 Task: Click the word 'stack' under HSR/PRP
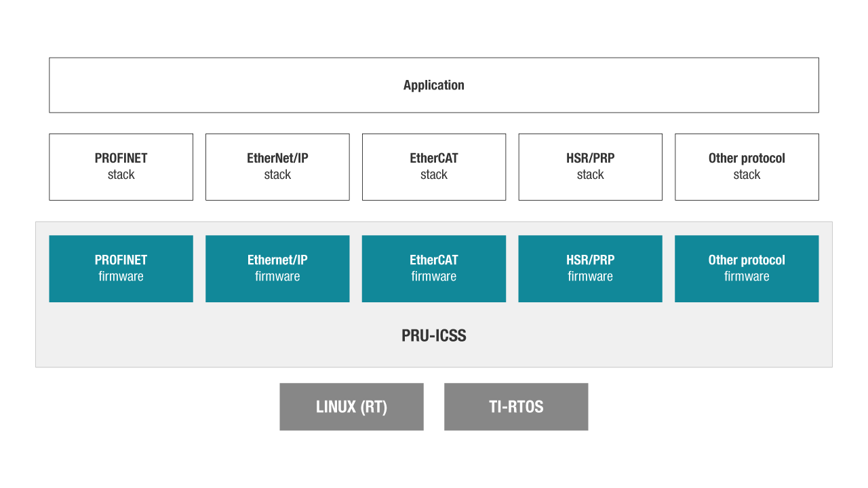pos(590,175)
